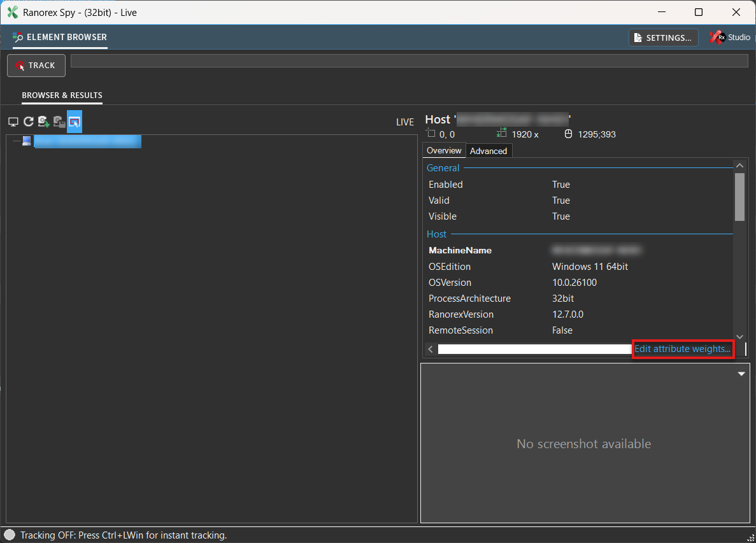The height and width of the screenshot is (543, 756).
Task: Refresh the element tree
Action: pos(29,122)
